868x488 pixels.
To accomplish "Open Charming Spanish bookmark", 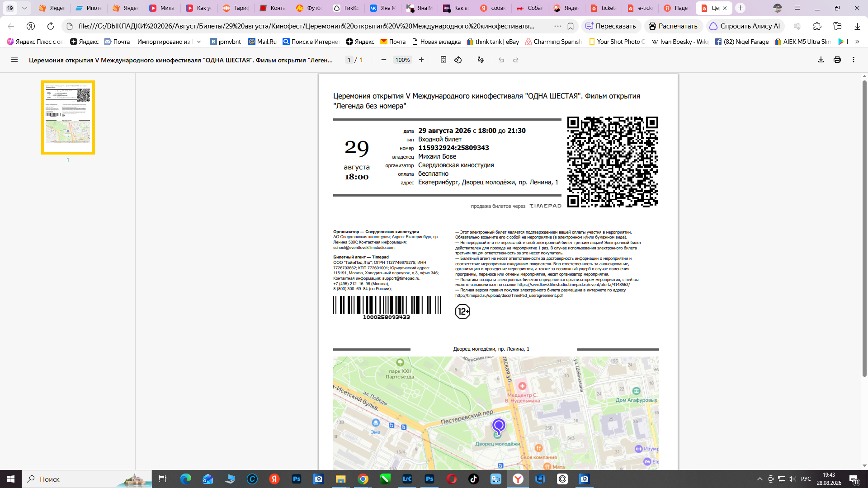I will tap(553, 42).
